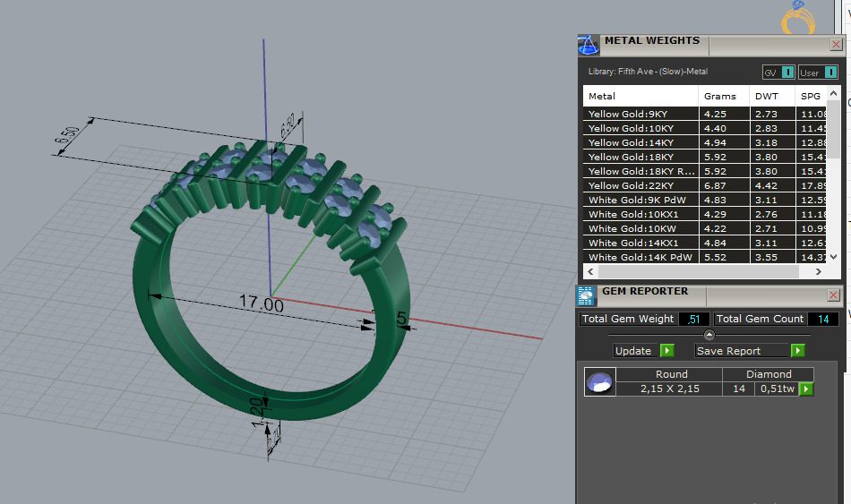Select the Yellow Gold:18KY R... row
The image size is (851, 504).
[x=704, y=171]
